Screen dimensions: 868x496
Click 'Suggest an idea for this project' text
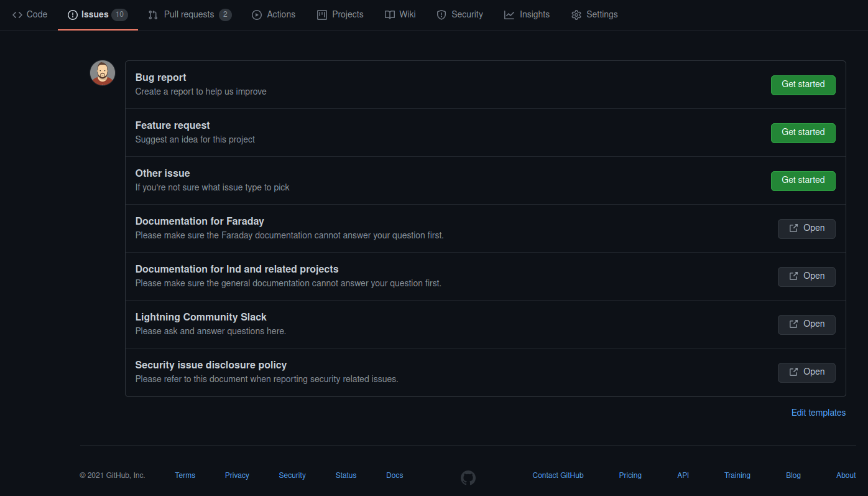195,139
